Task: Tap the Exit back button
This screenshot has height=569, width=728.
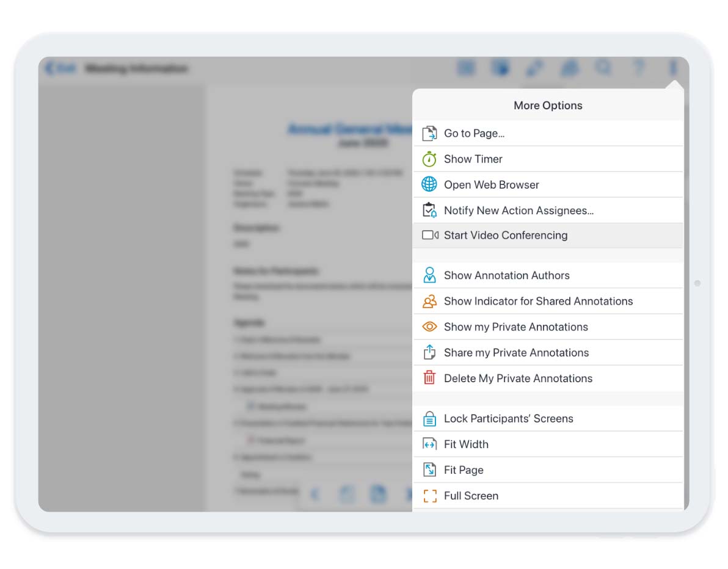Action: 60,68
